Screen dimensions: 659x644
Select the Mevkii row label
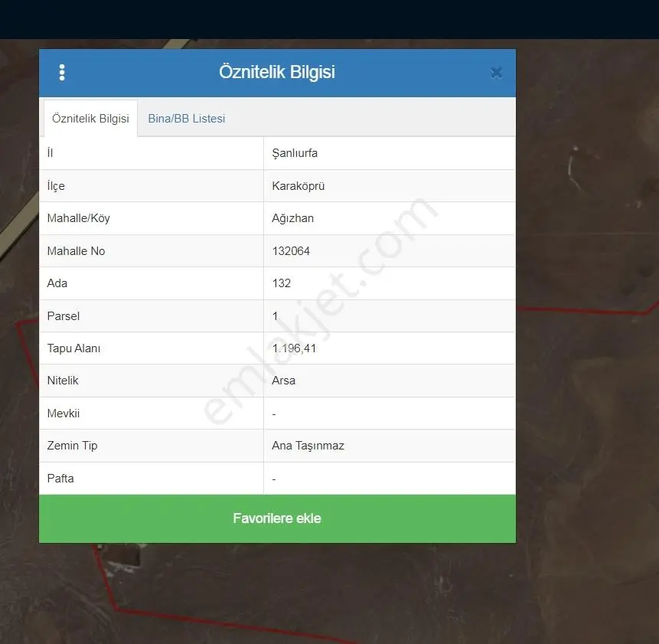(64, 414)
